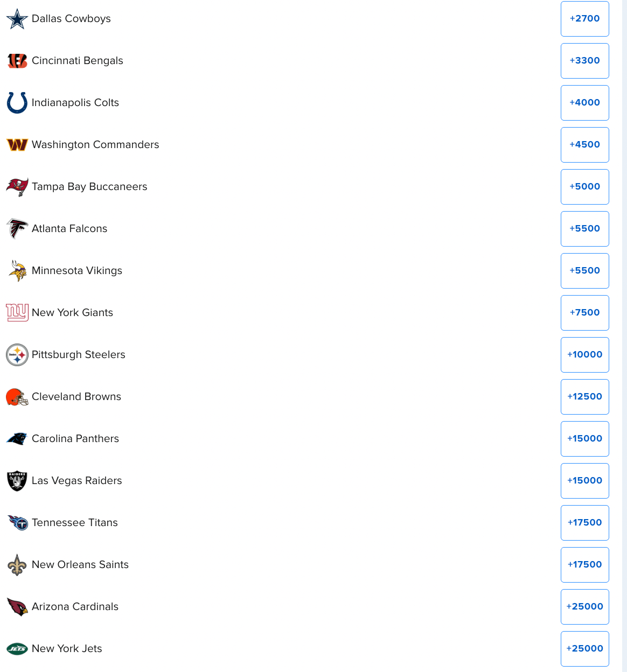This screenshot has height=672, width=627.
Task: Click the Las Vegas Raiders shield logo
Action: click(17, 481)
